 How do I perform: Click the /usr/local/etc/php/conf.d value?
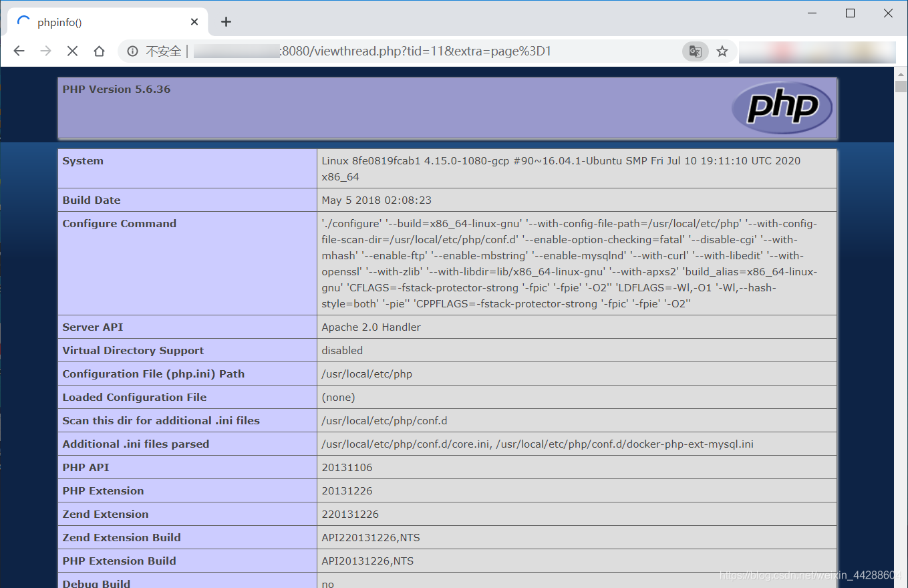(x=384, y=421)
